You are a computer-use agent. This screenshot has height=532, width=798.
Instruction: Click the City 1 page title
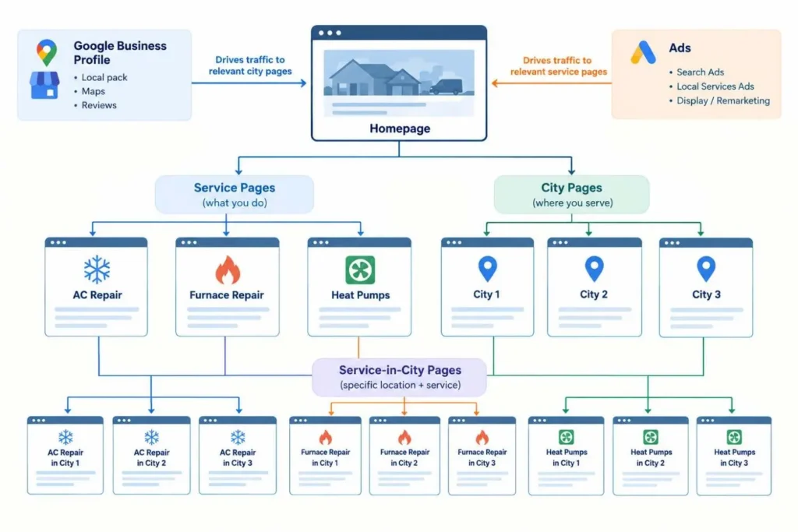(x=486, y=294)
